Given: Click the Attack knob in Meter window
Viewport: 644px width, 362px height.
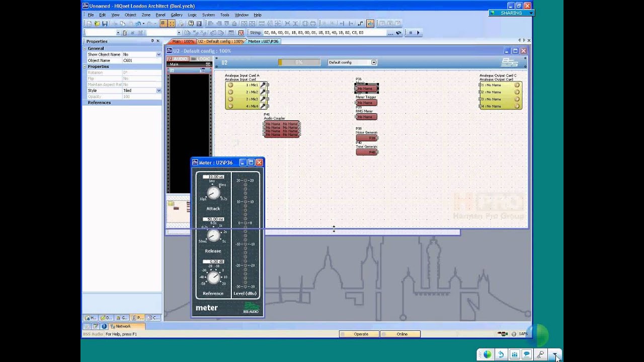Looking at the screenshot, I should 213,193.
